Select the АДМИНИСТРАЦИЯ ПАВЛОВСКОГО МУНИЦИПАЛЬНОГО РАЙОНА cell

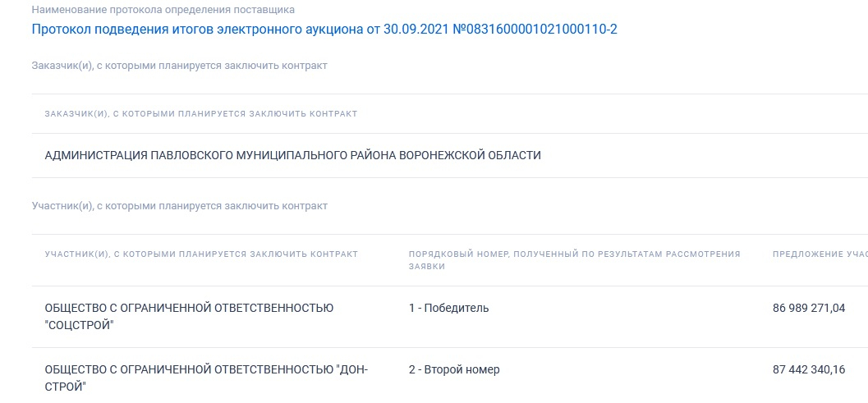[293, 156]
